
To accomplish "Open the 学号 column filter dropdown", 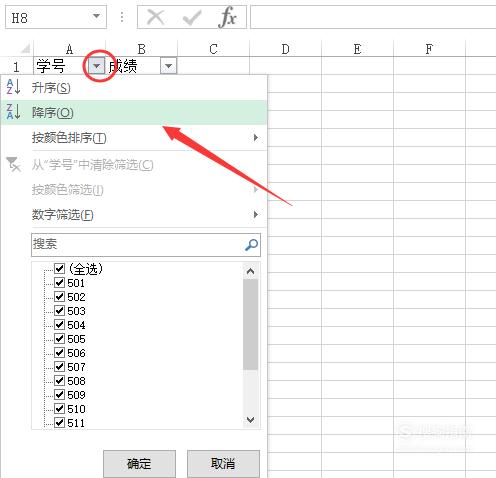I will pyautogui.click(x=96, y=66).
